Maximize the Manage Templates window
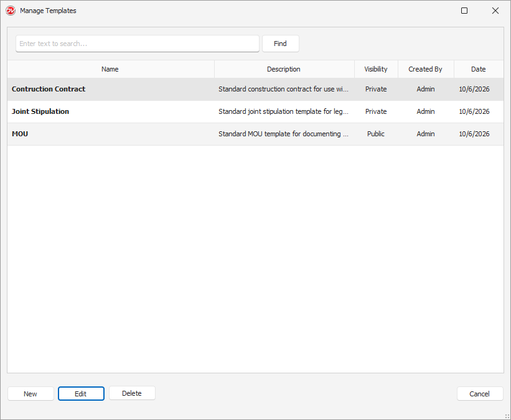The height and width of the screenshot is (420, 511). point(464,11)
